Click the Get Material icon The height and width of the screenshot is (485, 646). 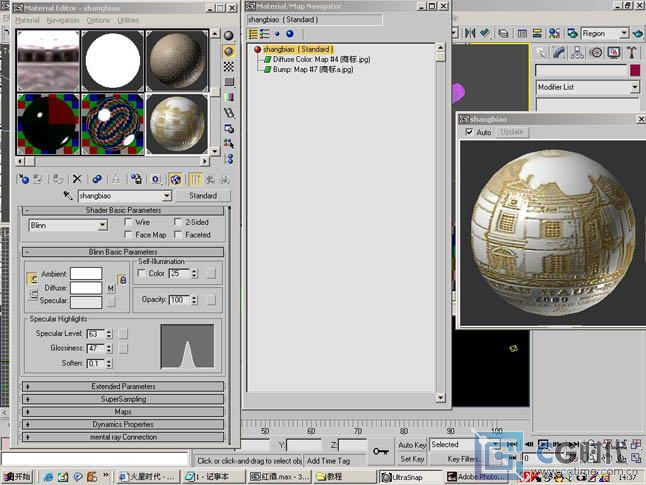(x=23, y=179)
